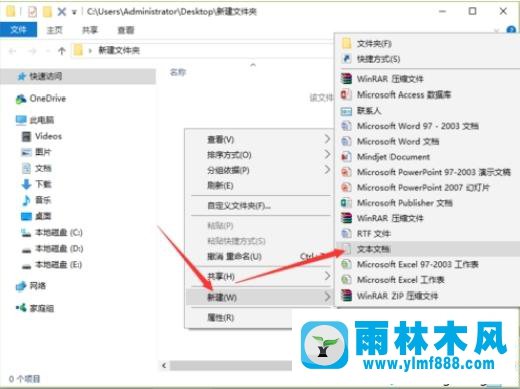This screenshot has width=520, height=389.
Task: Open 桌面 folder in sidebar
Action: (x=36, y=216)
